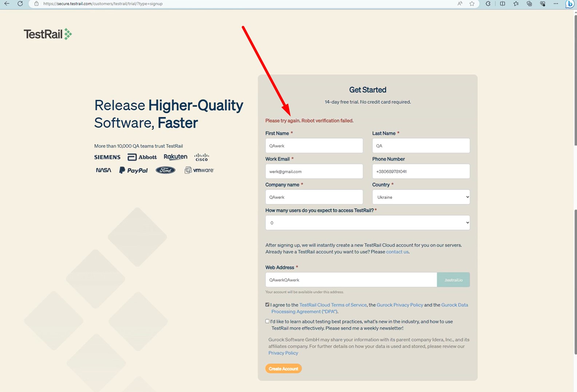Image resolution: width=577 pixels, height=392 pixels.
Task: Open the Bing sidebar icon
Action: coord(570,4)
